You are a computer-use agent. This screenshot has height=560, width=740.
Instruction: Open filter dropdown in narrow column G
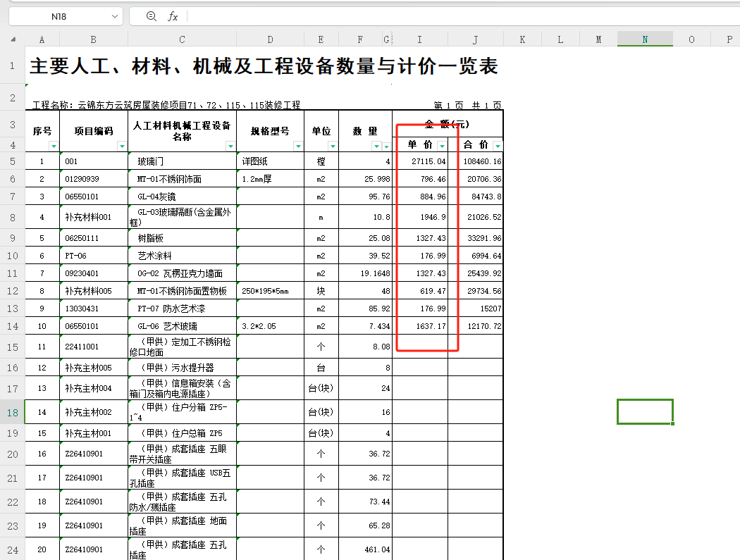(x=386, y=147)
